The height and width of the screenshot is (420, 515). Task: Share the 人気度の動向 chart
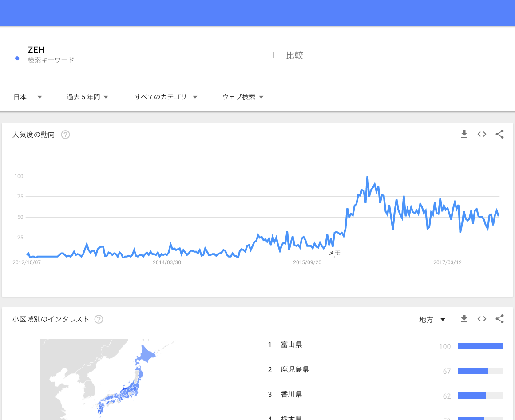click(499, 134)
